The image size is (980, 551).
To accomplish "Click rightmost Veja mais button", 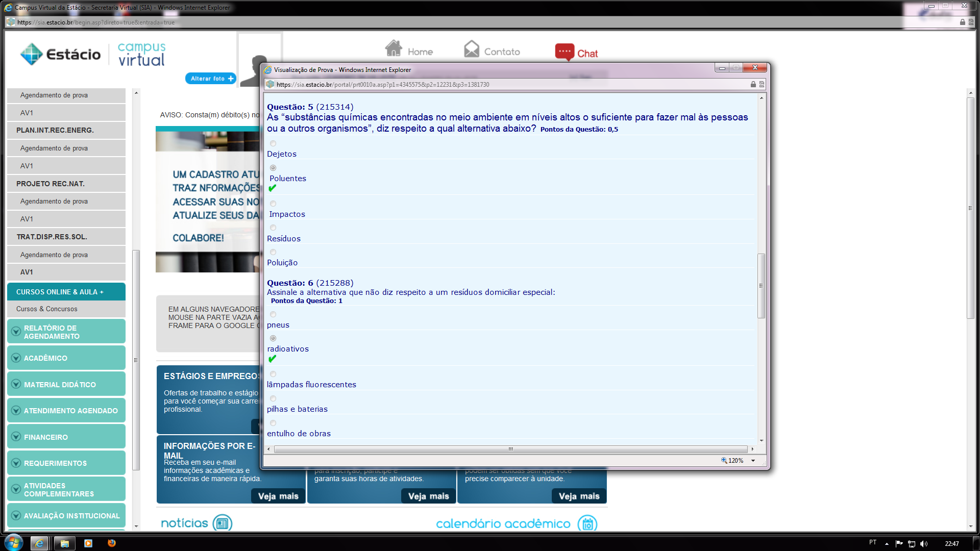I will pyautogui.click(x=579, y=496).
